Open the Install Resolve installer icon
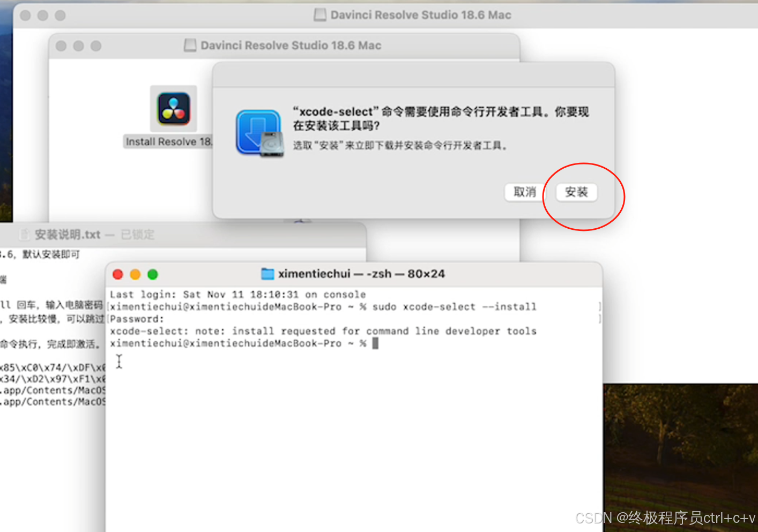 (173, 109)
